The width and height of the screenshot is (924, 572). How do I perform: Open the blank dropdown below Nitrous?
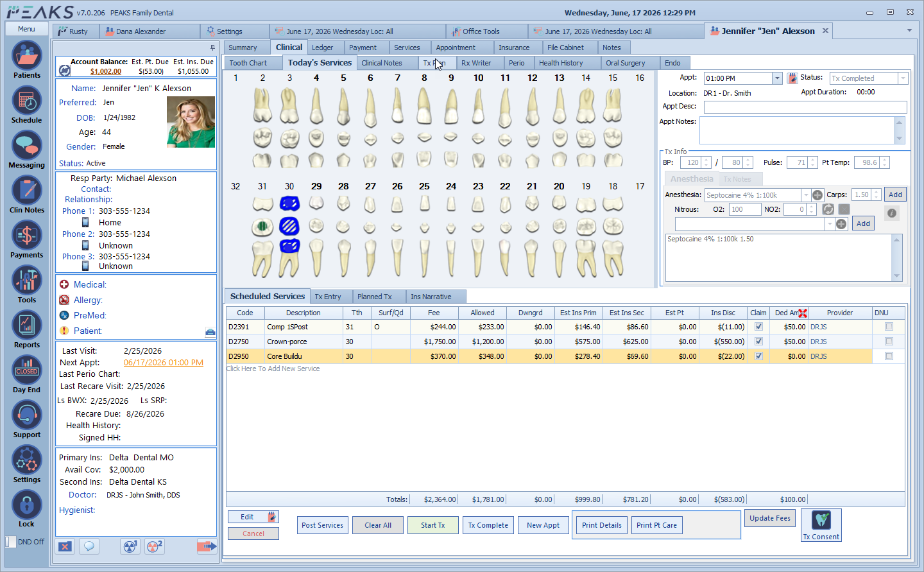pyautogui.click(x=830, y=224)
